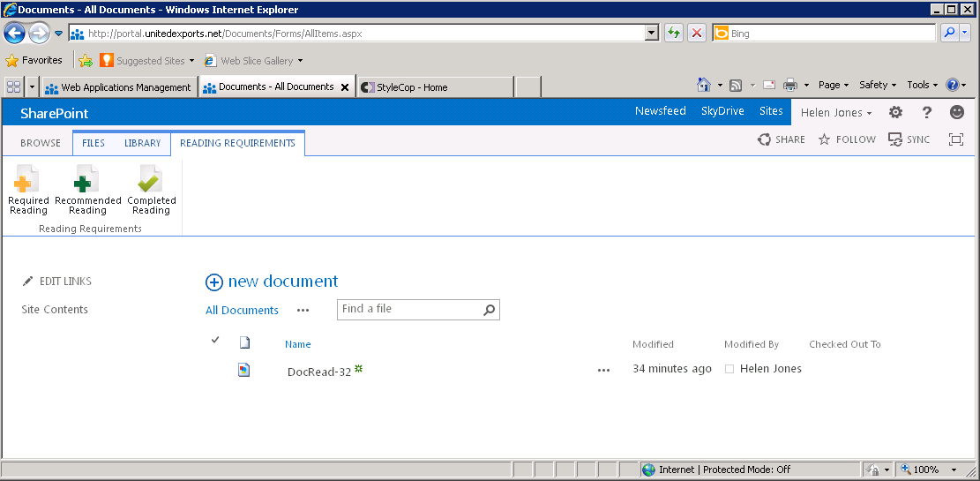
Task: Click the Bing search magnifier button
Action: tap(949, 34)
